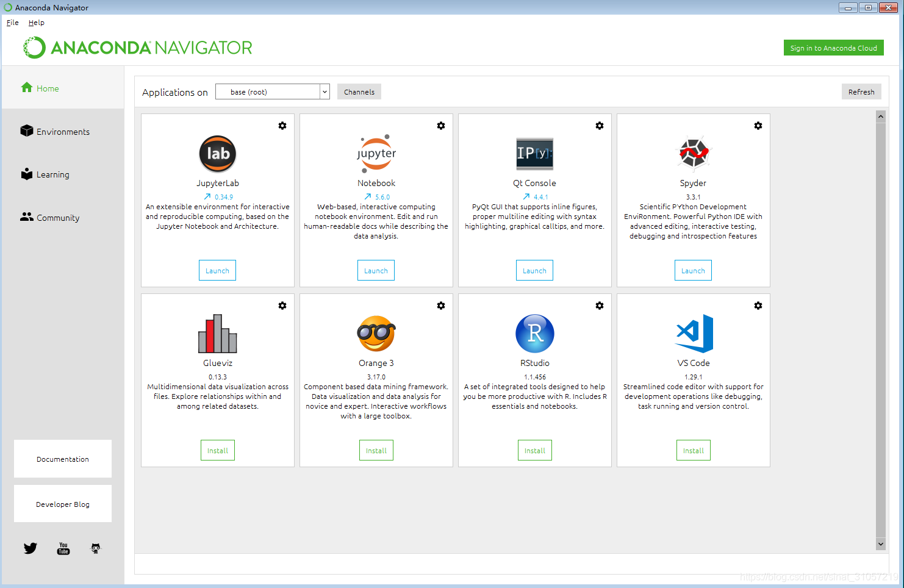The height and width of the screenshot is (588, 904).
Task: Launch Jupyter Notebook
Action: tap(376, 270)
